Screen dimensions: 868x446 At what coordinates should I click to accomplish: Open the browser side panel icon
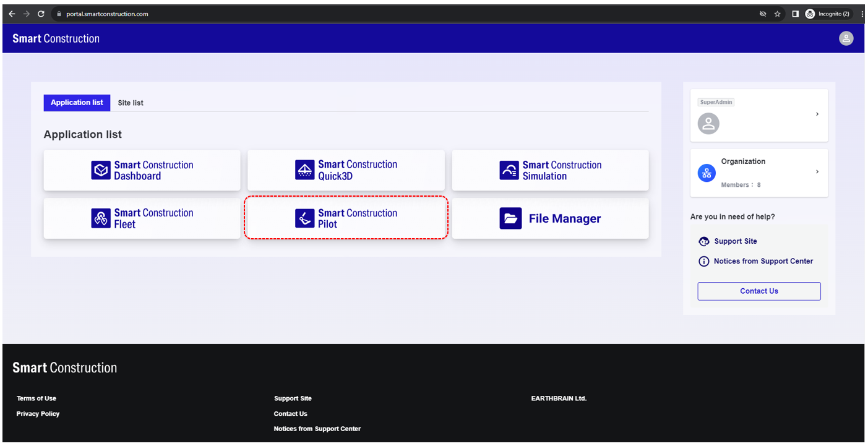coord(795,14)
